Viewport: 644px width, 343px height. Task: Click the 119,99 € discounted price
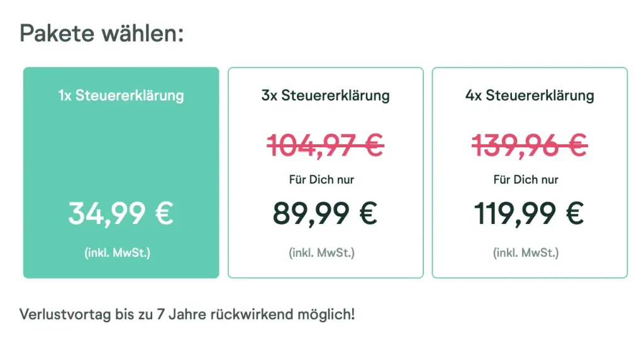[x=530, y=214]
